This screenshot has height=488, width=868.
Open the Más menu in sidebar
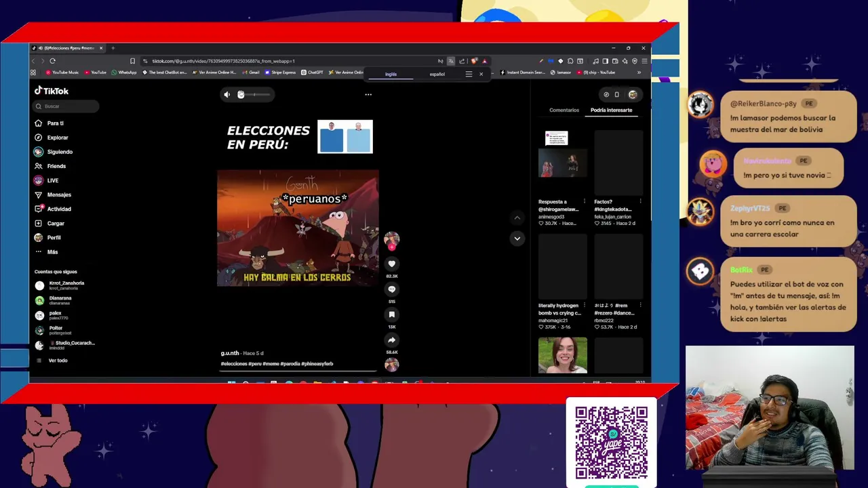point(47,251)
